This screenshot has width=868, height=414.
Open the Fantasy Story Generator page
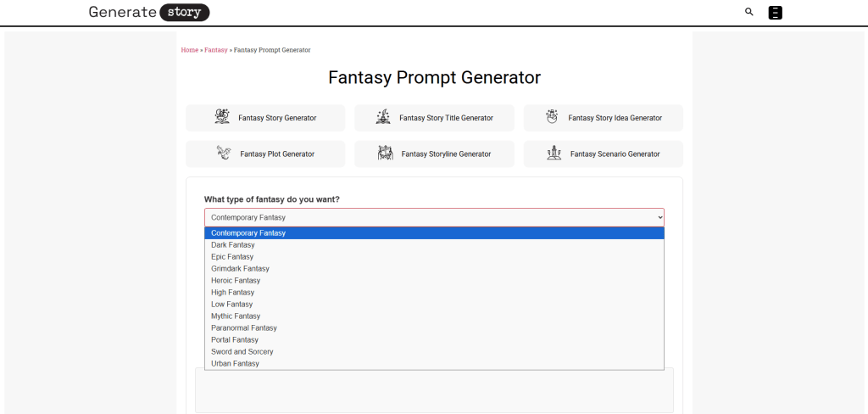click(265, 118)
